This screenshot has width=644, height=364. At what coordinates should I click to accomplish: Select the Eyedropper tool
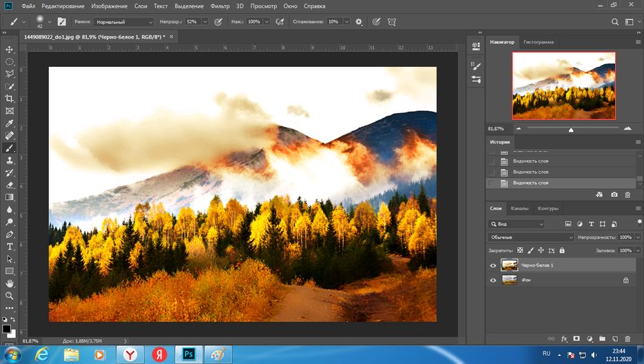(x=9, y=123)
